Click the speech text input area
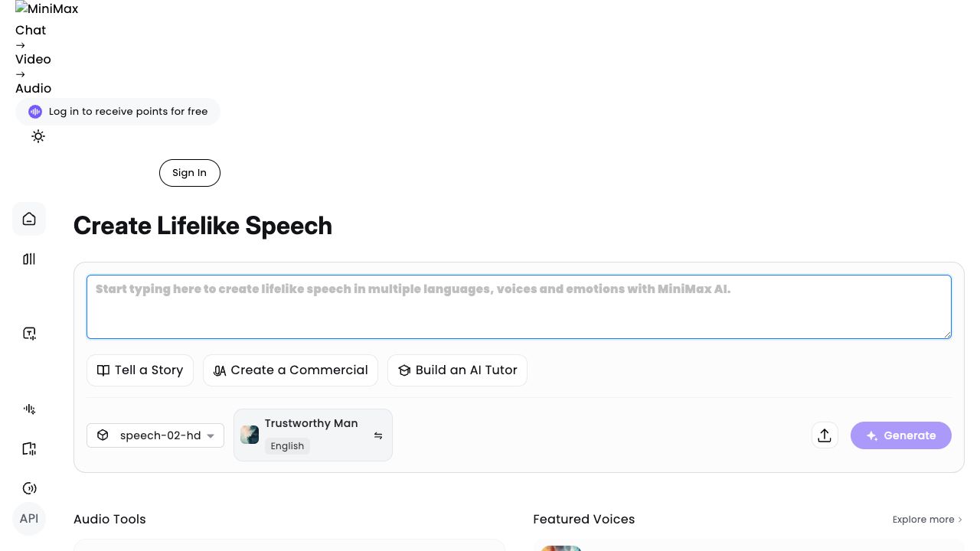The width and height of the screenshot is (980, 551). (x=518, y=307)
